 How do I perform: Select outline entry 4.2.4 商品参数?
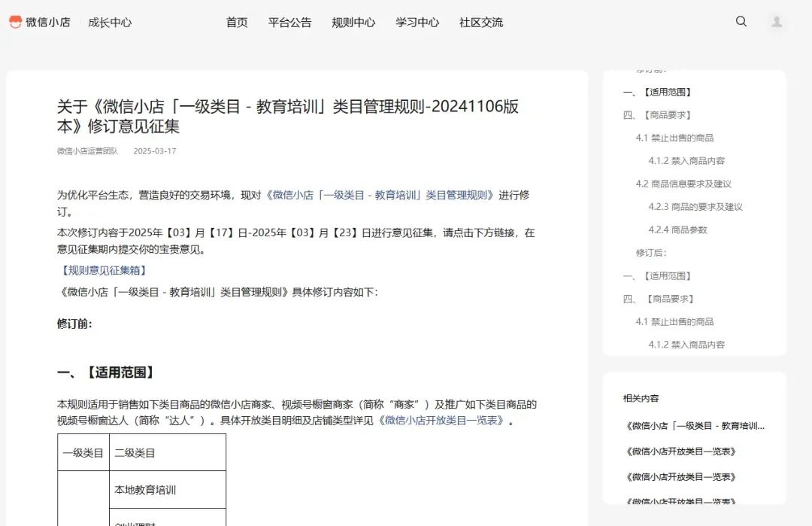coord(678,230)
